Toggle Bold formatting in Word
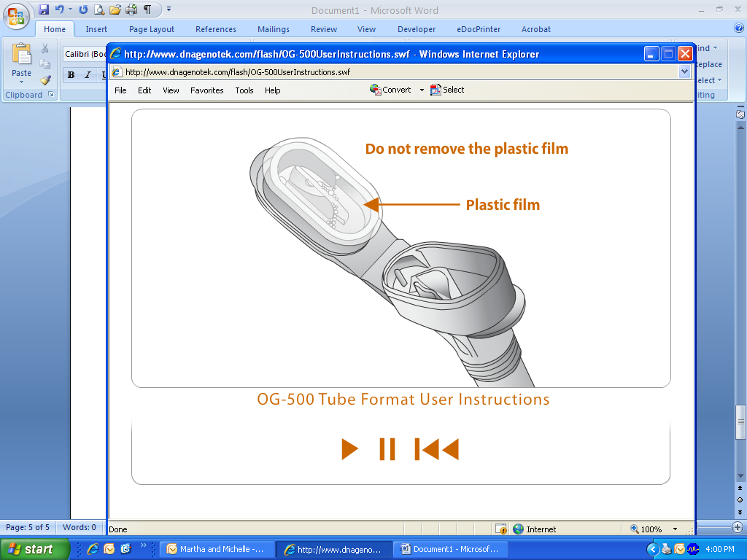 click(x=71, y=75)
